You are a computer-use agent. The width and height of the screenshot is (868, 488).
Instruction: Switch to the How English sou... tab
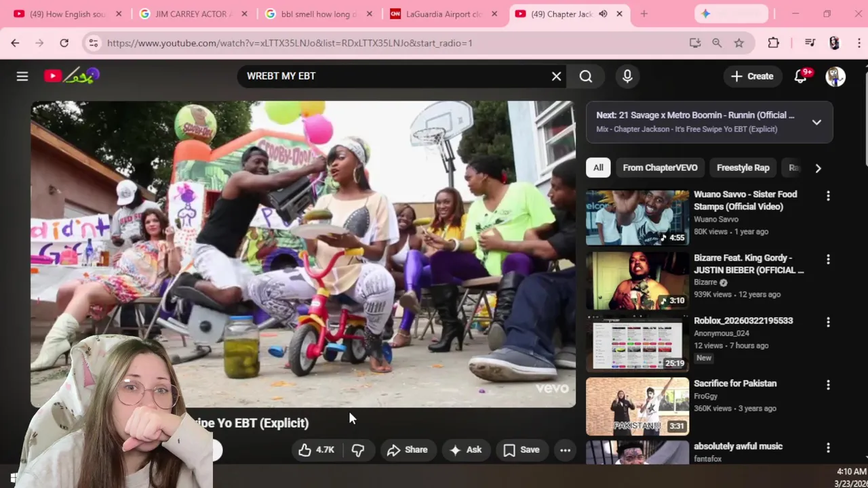(68, 14)
